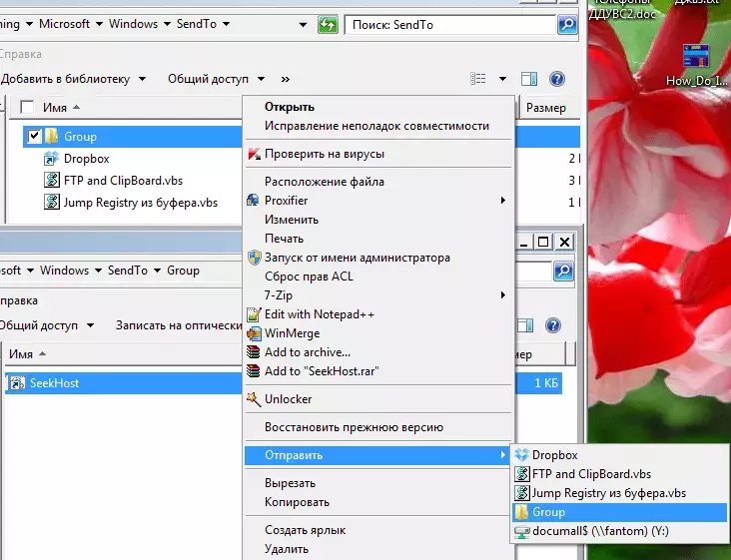Expand the Windows breadcrumb arrow in the Group window
Viewport: 731px width, 560px height.
[x=98, y=271]
